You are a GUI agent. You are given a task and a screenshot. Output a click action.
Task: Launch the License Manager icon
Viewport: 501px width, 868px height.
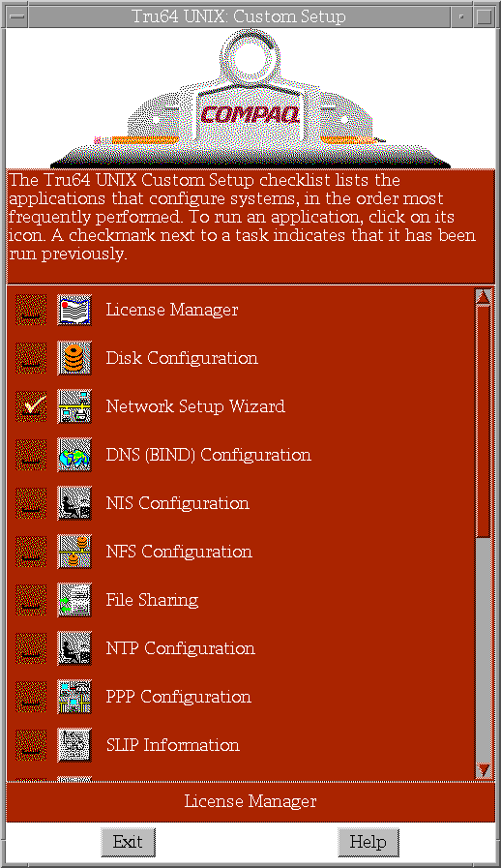point(74,310)
